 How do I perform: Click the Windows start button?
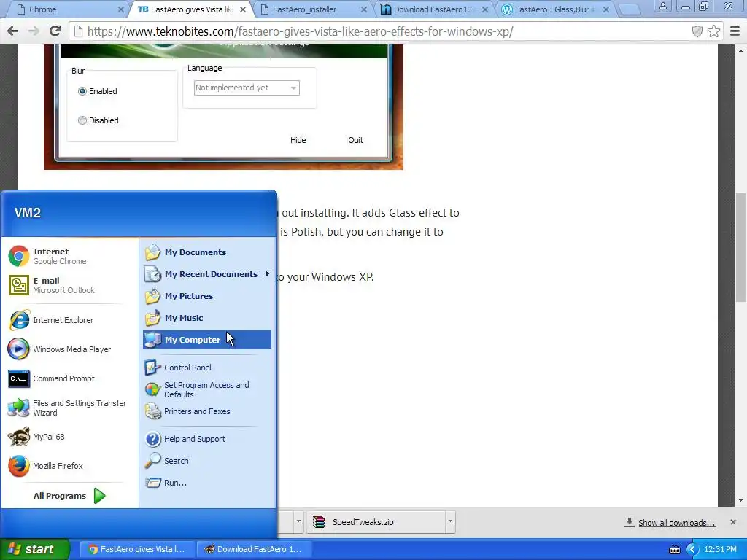(x=35, y=549)
